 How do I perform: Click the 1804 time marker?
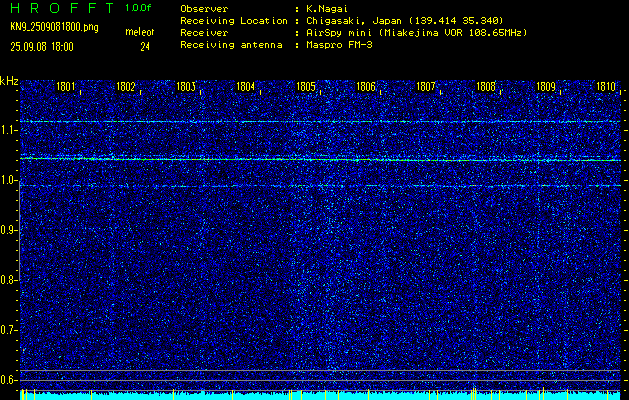(x=246, y=86)
